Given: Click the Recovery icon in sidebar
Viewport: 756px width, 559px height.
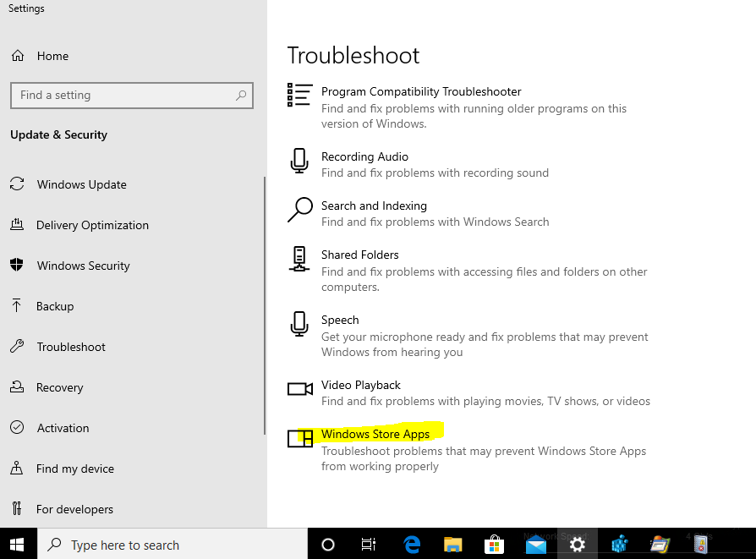Looking at the screenshot, I should click(17, 386).
